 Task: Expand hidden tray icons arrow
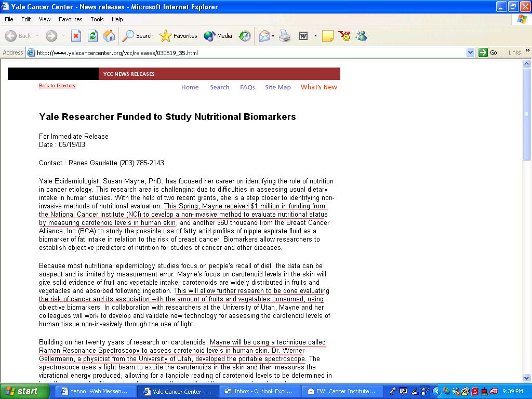[x=436, y=392]
